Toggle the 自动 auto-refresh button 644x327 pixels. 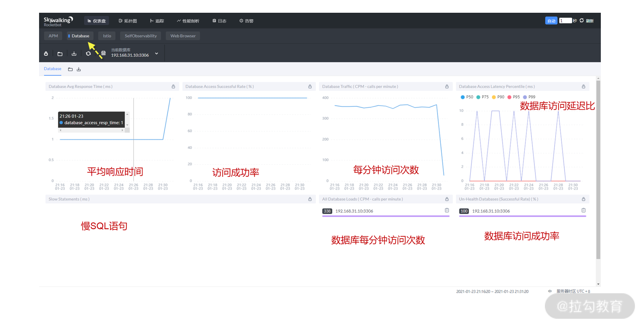[x=551, y=21]
